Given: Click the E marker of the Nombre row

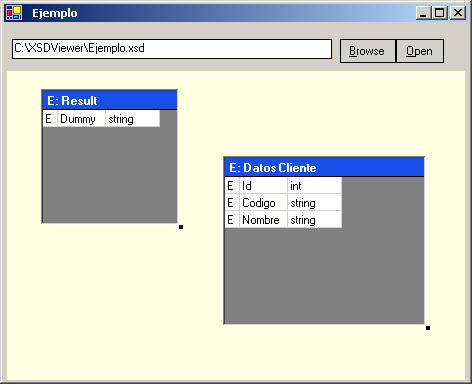Looking at the screenshot, I should coord(232,220).
